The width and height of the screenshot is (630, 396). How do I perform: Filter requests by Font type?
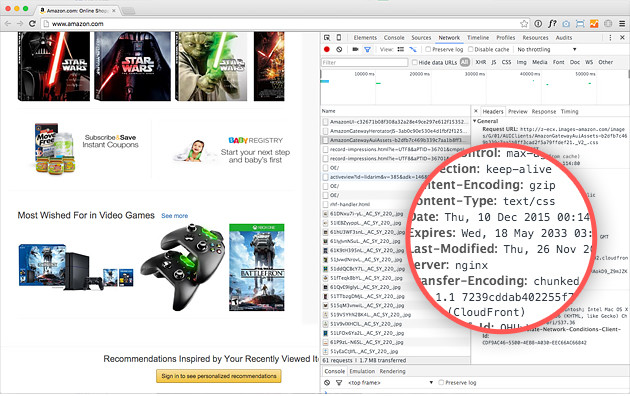pos(558,62)
